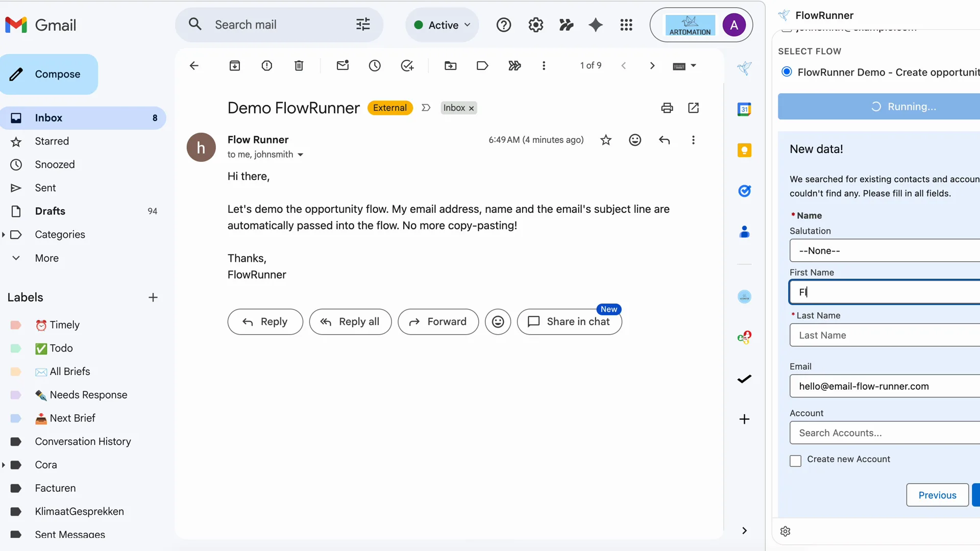980x551 pixels.
Task: Open Google Calendar side panel icon
Action: (744, 109)
